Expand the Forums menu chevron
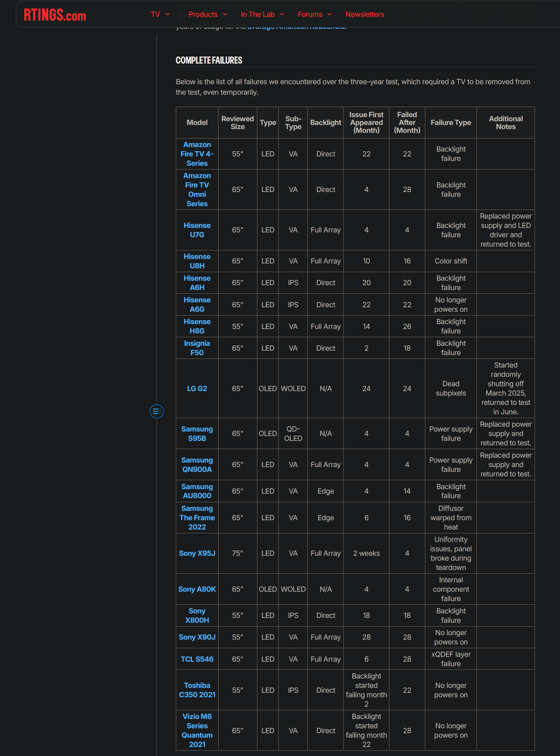Image resolution: width=560 pixels, height=756 pixels. click(330, 14)
